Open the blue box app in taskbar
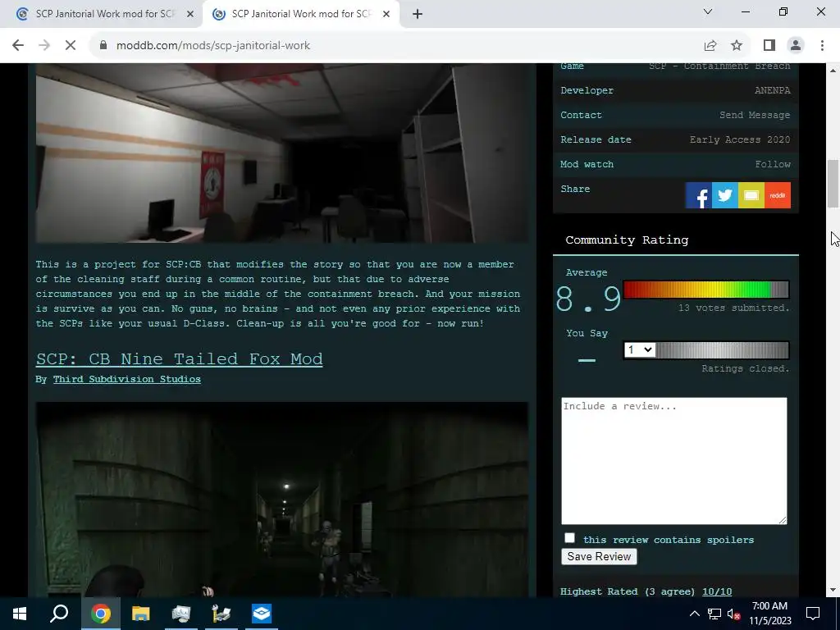The height and width of the screenshot is (630, 840). 262,614
